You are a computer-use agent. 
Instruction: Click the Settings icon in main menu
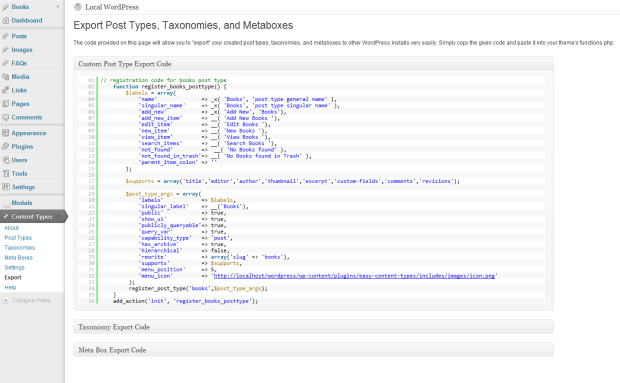pos(5,187)
